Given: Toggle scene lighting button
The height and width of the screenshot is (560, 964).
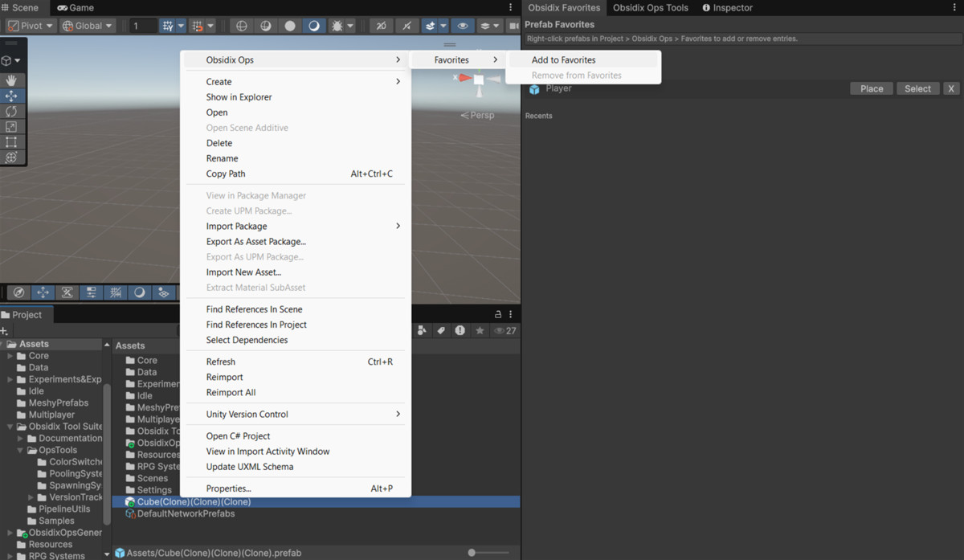Looking at the screenshot, I should coord(407,26).
